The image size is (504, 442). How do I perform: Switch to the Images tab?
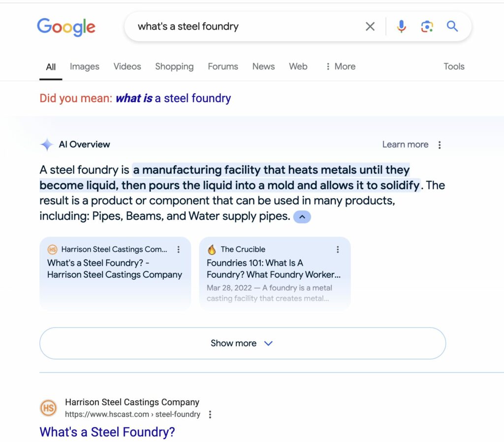point(84,66)
